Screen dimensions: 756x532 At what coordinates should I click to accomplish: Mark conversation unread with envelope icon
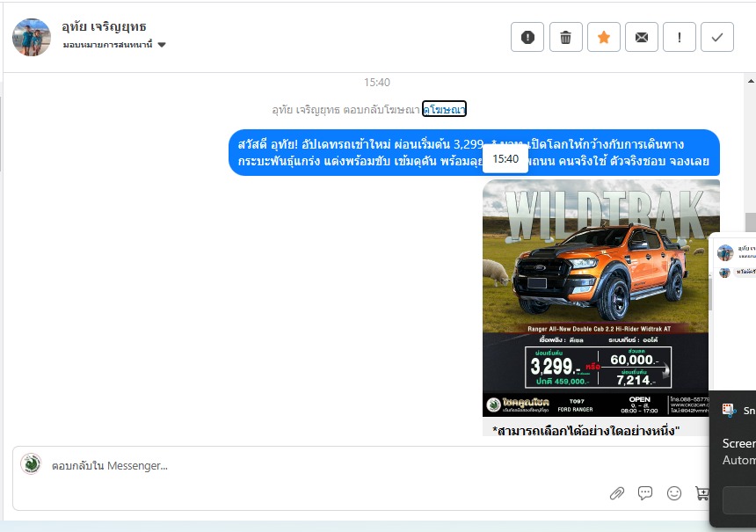tap(641, 37)
